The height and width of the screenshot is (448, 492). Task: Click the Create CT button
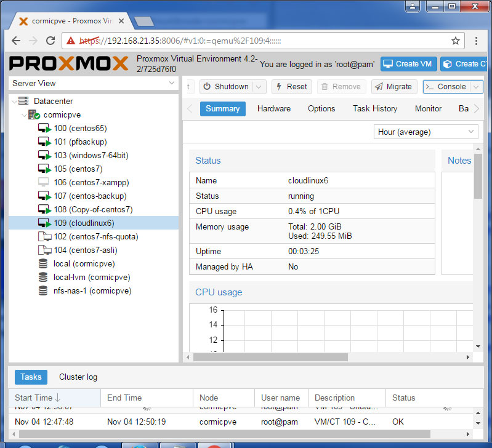(464, 64)
